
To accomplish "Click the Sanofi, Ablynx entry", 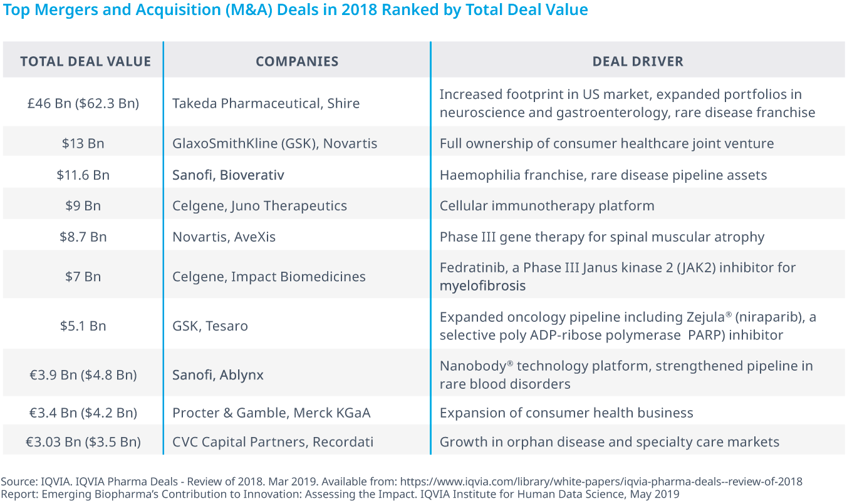I will tap(218, 374).
